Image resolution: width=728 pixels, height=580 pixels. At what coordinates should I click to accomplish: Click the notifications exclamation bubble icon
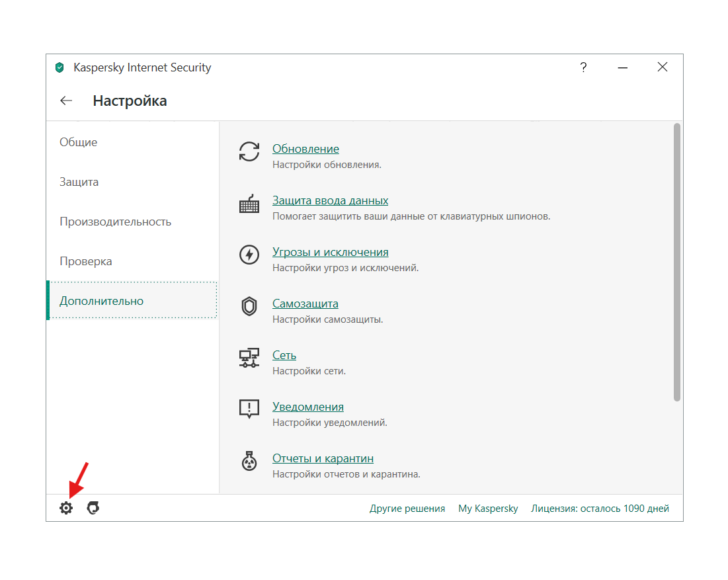[249, 409]
